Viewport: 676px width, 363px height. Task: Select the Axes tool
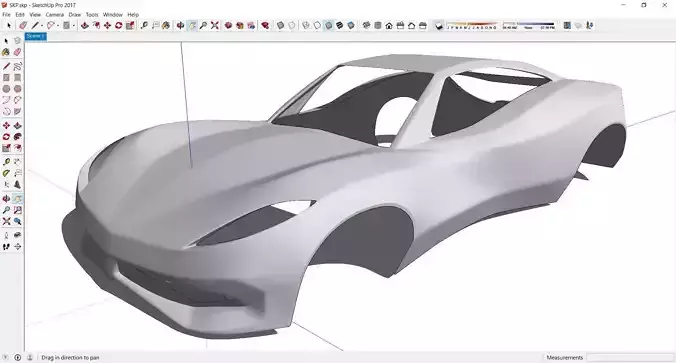tap(6, 185)
